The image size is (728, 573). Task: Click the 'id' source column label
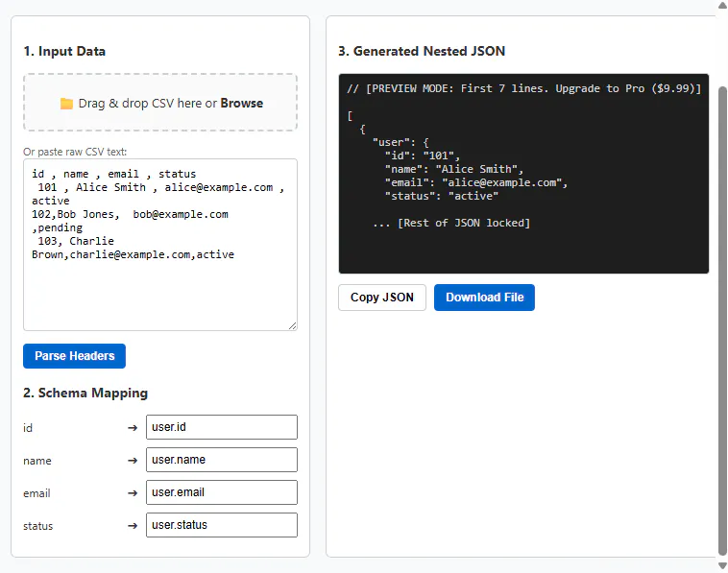pos(28,428)
